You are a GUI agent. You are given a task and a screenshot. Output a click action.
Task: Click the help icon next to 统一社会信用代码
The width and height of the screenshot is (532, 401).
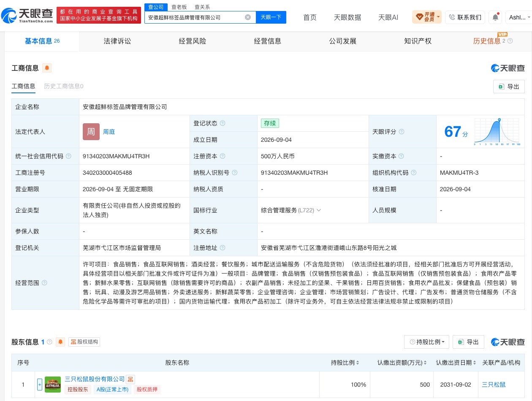point(68,156)
